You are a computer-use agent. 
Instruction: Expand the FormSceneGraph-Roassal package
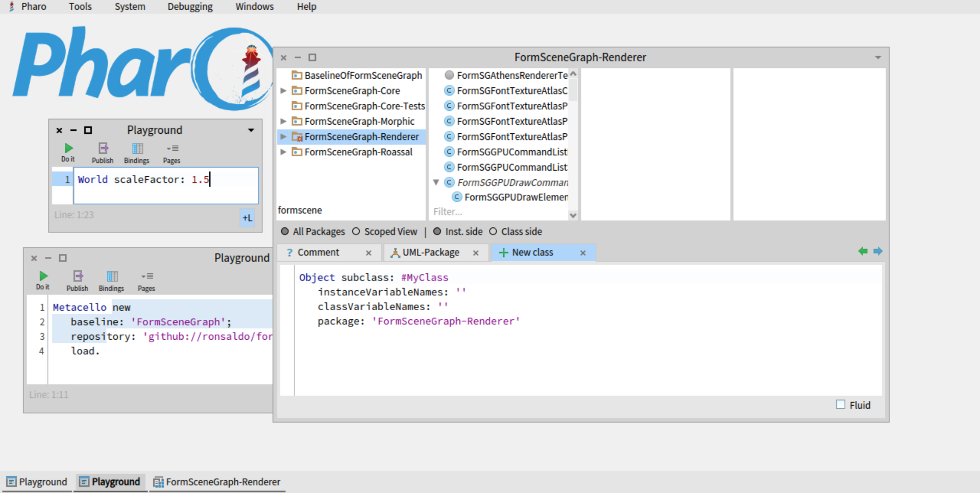(x=283, y=152)
